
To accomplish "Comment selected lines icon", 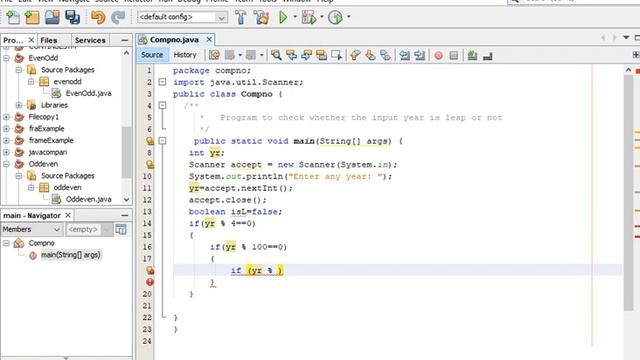I will [472, 55].
